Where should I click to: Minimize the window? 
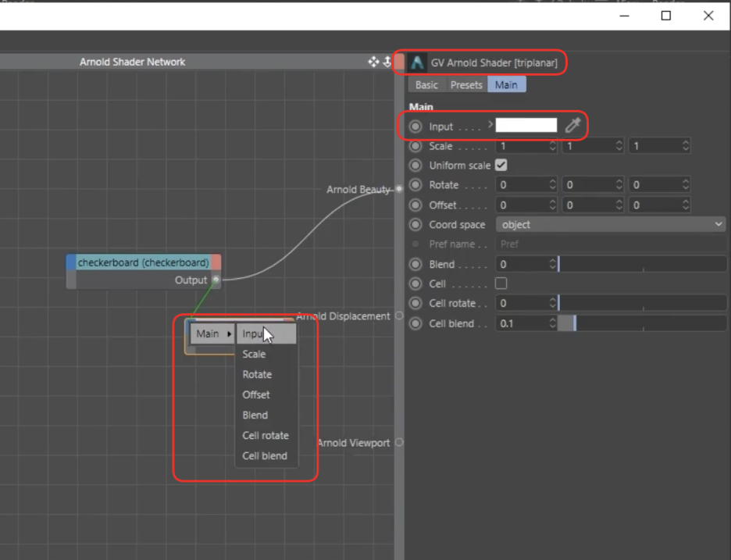(625, 16)
